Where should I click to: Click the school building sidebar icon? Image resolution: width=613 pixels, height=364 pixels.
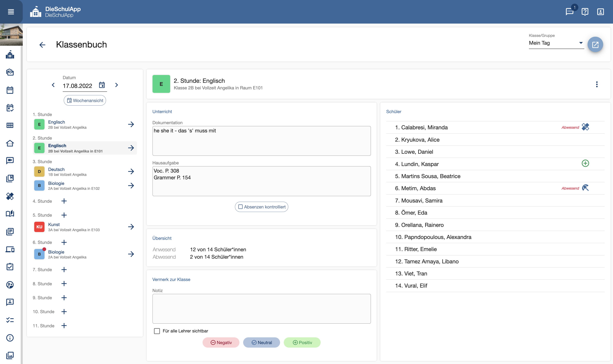[10, 55]
